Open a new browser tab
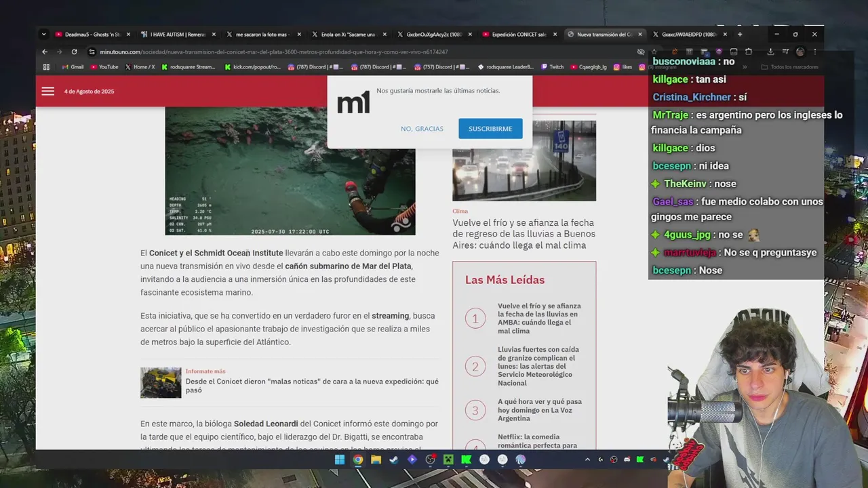Screen dimensions: 868x488 [739, 34]
